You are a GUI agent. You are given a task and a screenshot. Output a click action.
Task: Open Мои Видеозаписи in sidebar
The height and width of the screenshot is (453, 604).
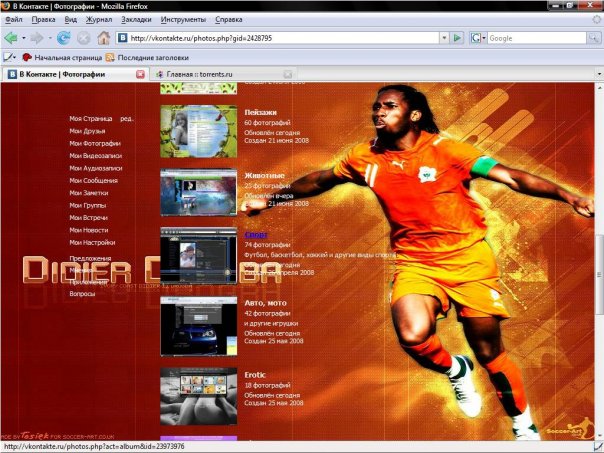[96, 156]
